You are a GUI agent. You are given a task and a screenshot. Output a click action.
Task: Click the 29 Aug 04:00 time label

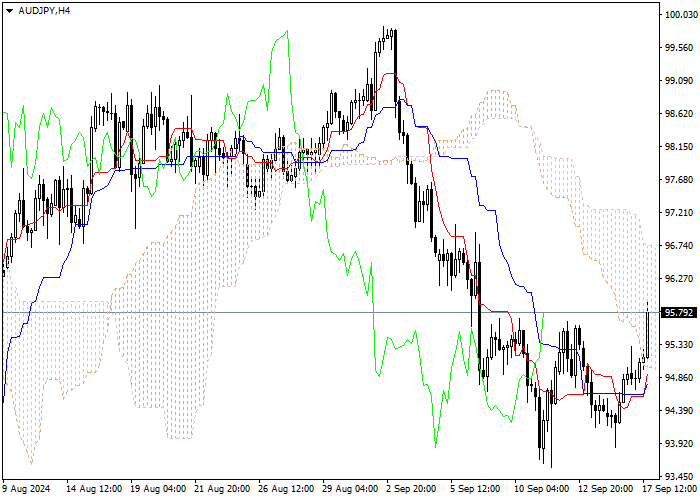[350, 489]
